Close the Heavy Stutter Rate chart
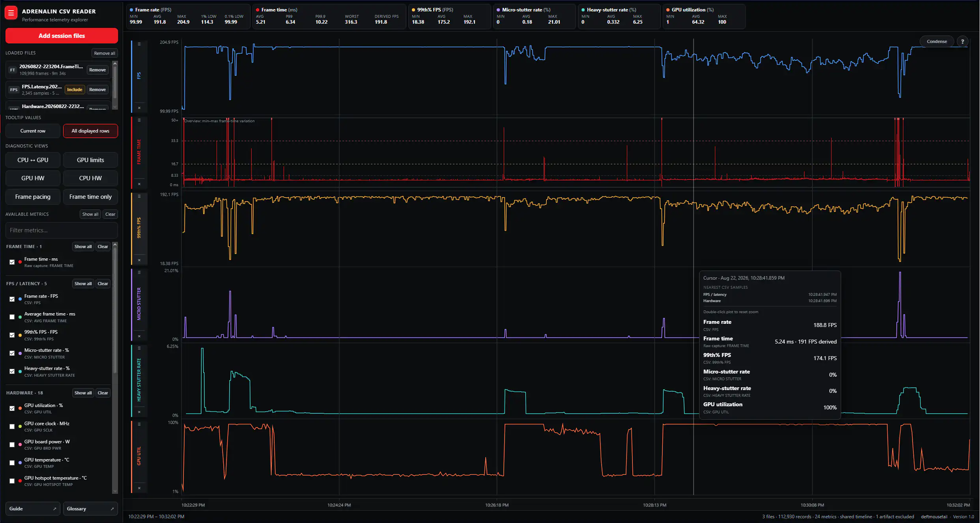The width and height of the screenshot is (980, 523). tap(139, 412)
